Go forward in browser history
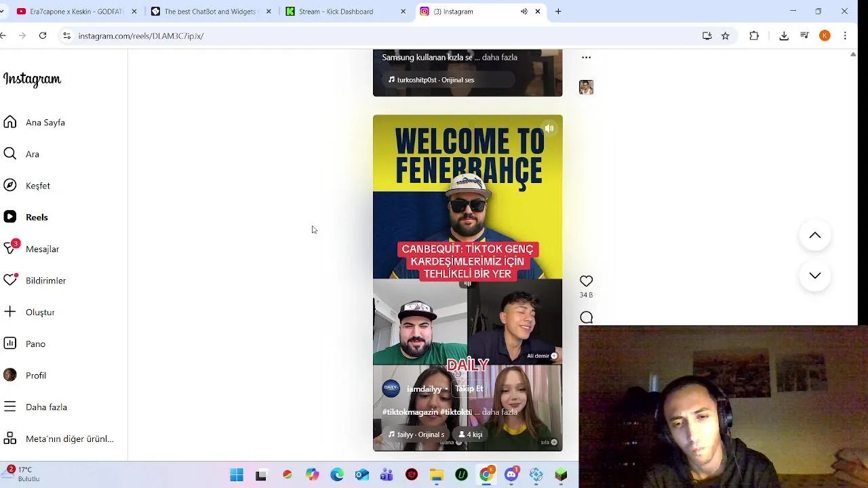The height and width of the screenshot is (488, 868). coord(22,36)
